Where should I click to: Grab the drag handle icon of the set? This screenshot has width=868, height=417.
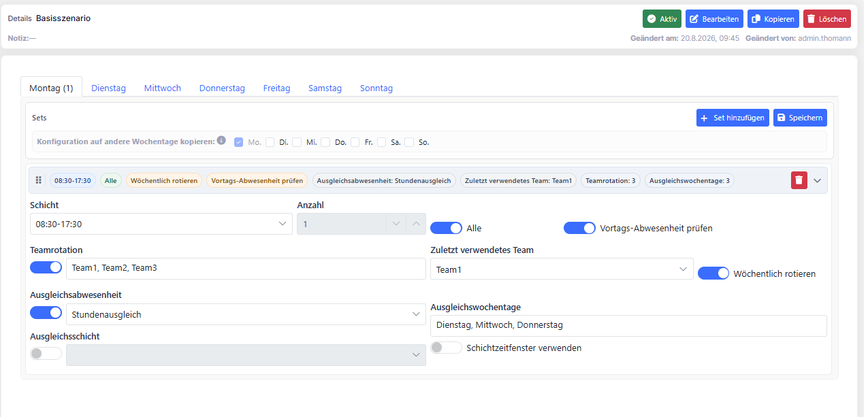pyautogui.click(x=39, y=180)
